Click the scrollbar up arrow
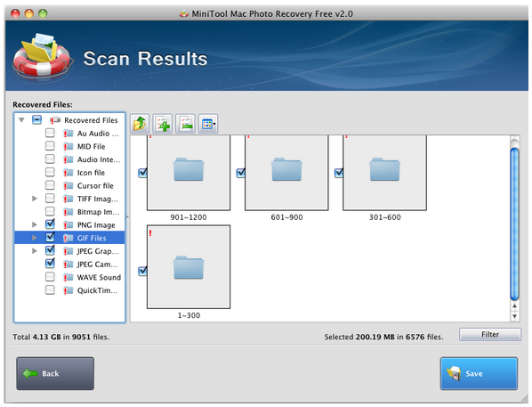The height and width of the screenshot is (407, 532). click(515, 305)
